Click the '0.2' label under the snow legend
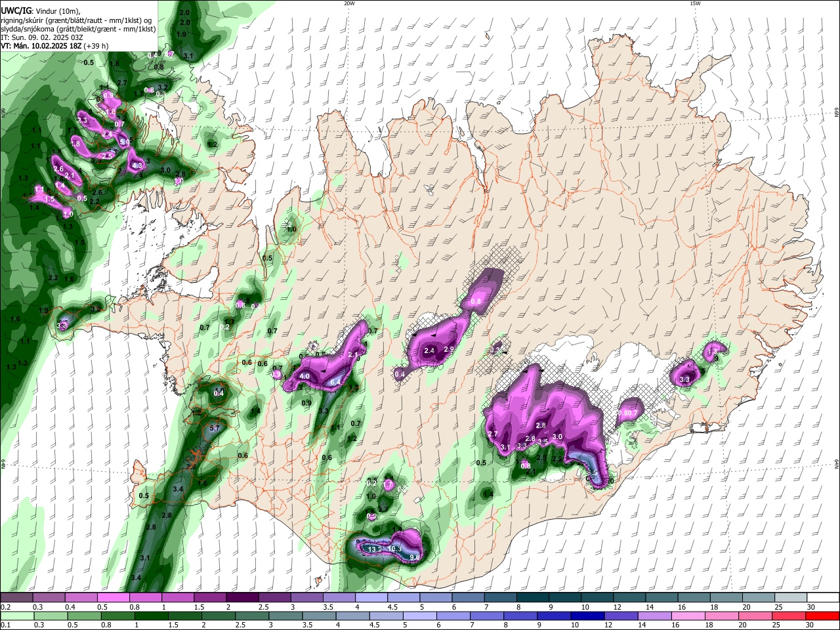This screenshot has width=840, height=630. 5,607
